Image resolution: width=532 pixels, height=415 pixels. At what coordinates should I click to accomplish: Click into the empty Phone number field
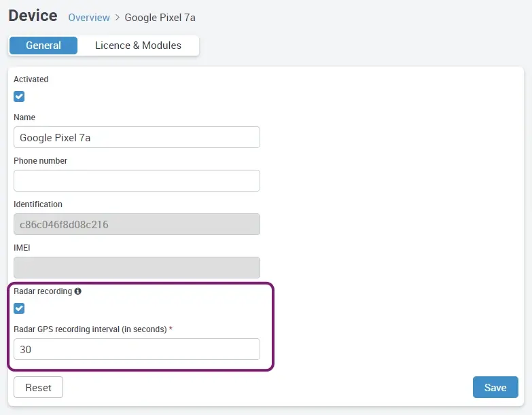pos(137,181)
